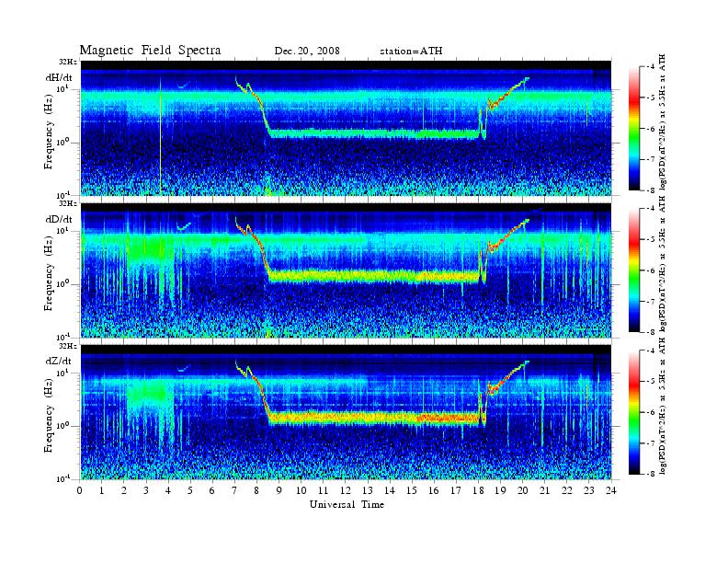The width and height of the screenshot is (728, 563).
Task: Click the "Frequency (Hz)" label of the dZ/dt panel
Action: click(x=49, y=415)
